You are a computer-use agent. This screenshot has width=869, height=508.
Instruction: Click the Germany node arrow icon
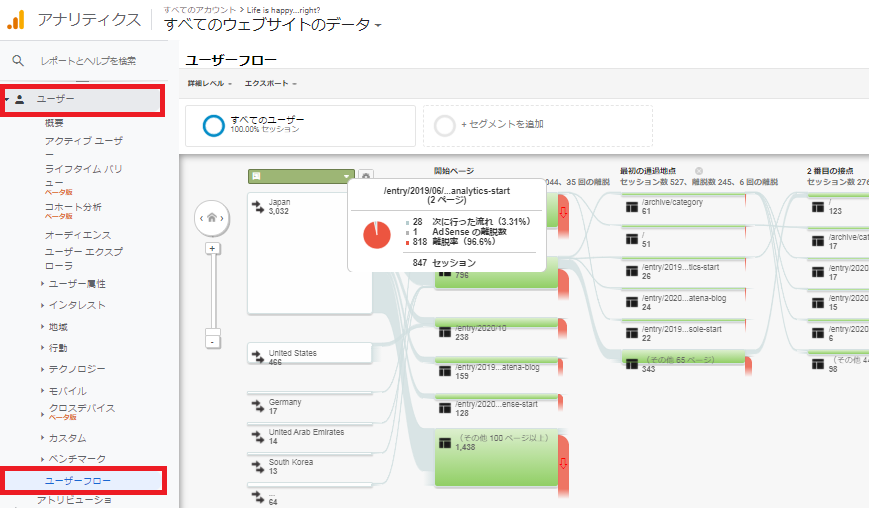click(x=258, y=406)
